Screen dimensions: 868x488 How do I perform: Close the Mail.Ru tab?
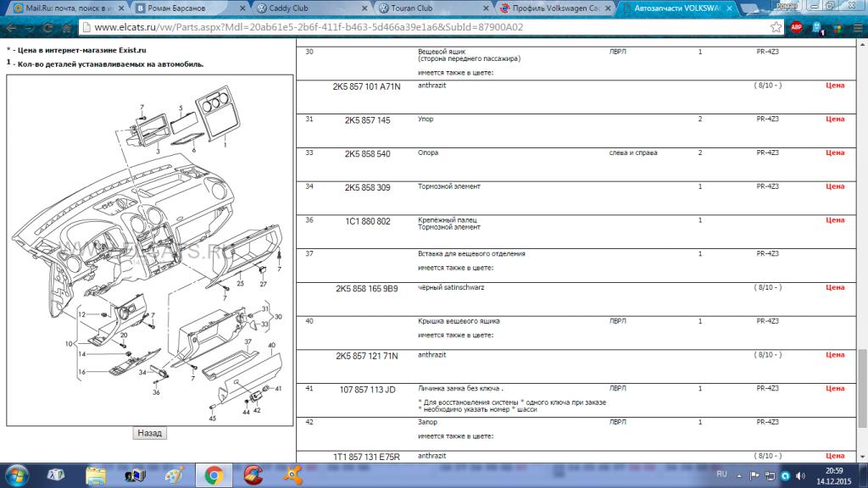(x=121, y=8)
